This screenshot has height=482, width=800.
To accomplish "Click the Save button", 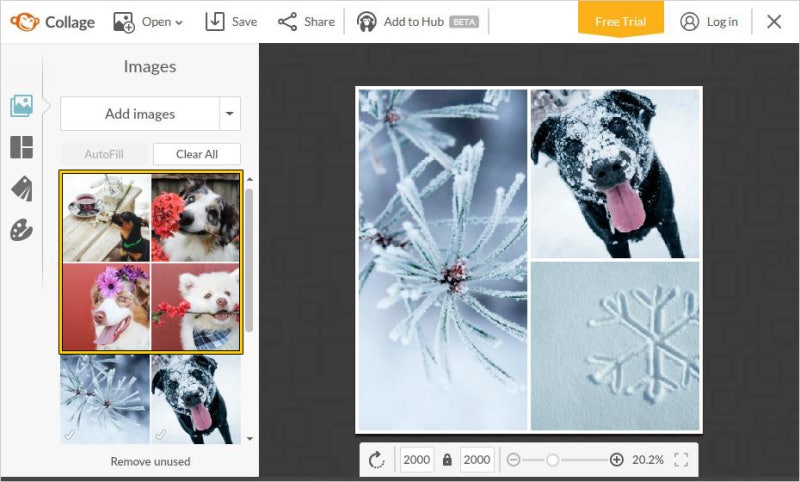I will 231,22.
